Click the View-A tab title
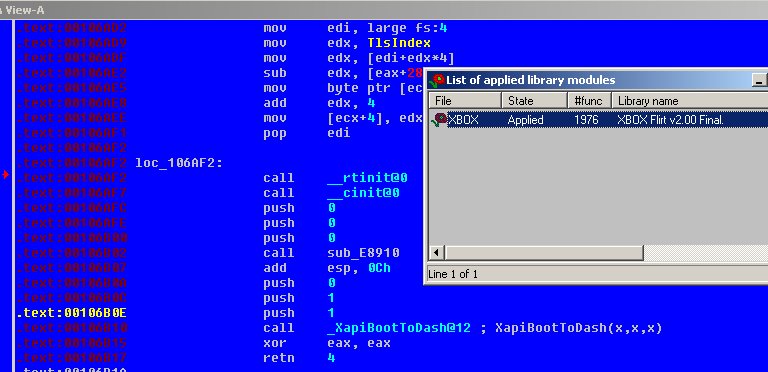The height and width of the screenshot is (372, 768). click(23, 10)
